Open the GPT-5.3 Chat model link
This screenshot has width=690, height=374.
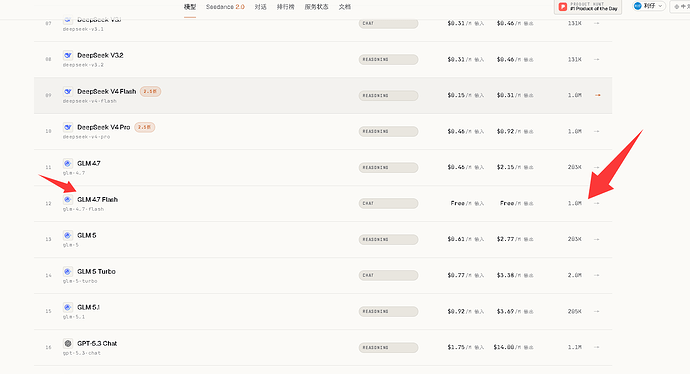pyautogui.click(x=97, y=343)
